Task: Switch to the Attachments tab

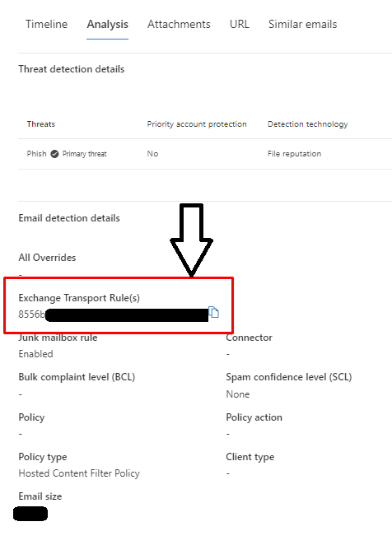Action: coord(179,25)
